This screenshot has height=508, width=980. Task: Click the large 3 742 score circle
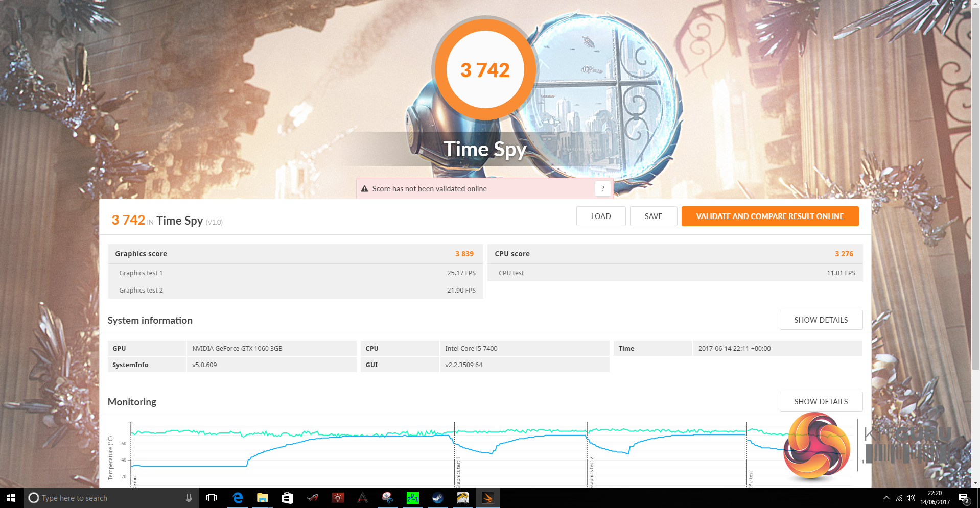(485, 69)
